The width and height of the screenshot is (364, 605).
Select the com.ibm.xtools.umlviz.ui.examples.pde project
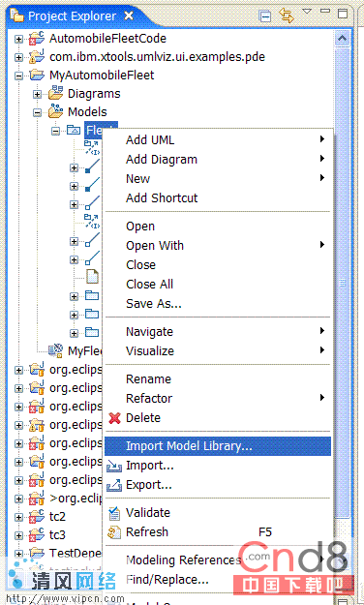(157, 57)
